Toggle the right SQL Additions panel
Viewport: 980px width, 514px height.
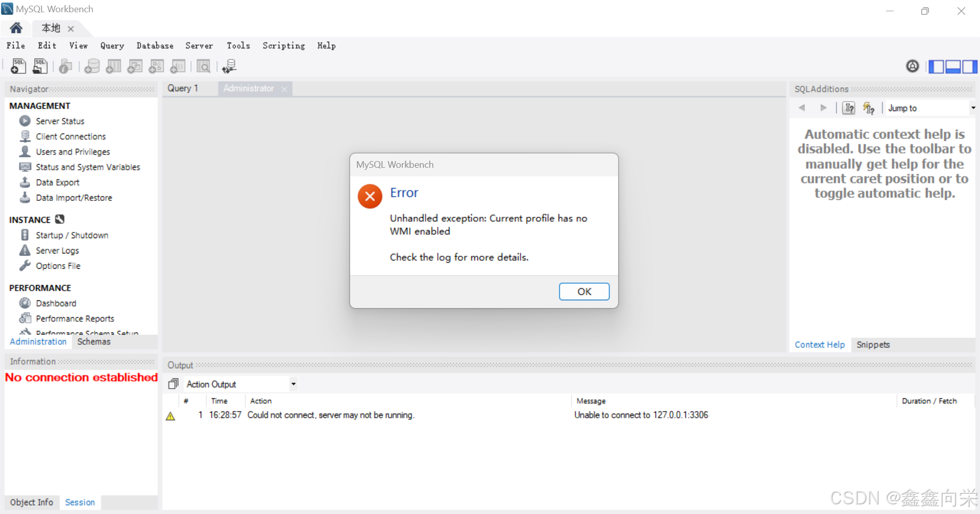pos(970,67)
